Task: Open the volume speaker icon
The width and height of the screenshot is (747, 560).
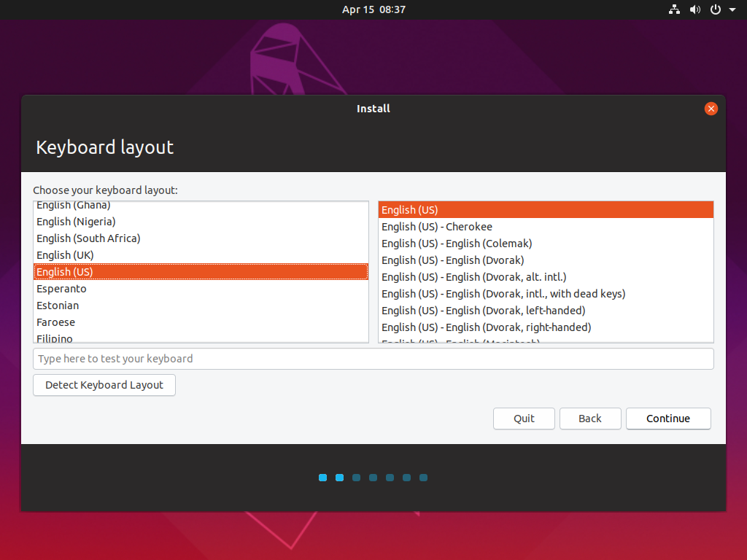Action: (x=695, y=9)
